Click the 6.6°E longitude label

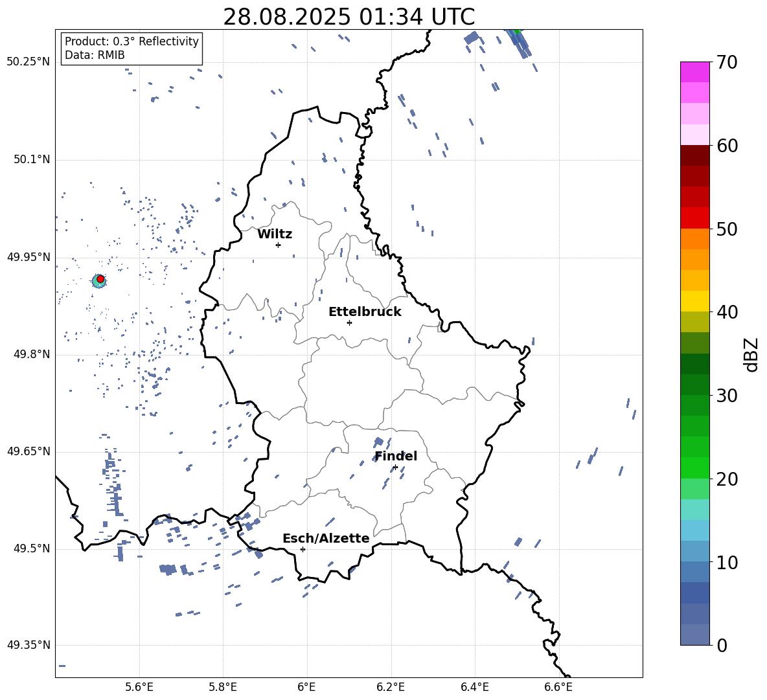pyautogui.click(x=558, y=688)
